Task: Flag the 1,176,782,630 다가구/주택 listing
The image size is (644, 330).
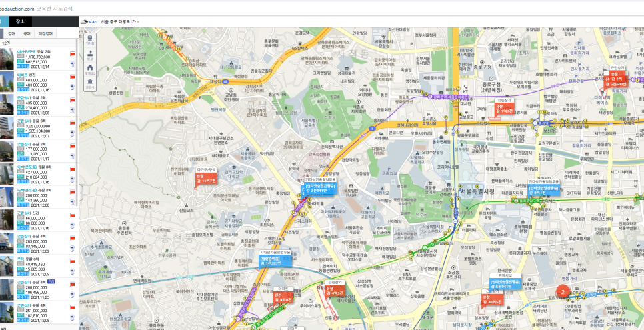Action: tap(72, 53)
